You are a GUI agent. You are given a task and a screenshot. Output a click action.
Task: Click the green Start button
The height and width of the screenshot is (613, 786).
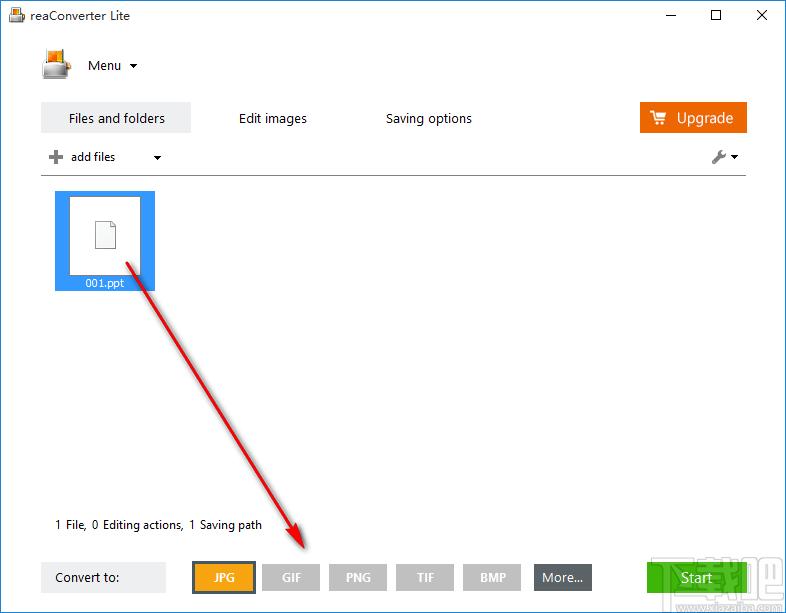[696, 577]
